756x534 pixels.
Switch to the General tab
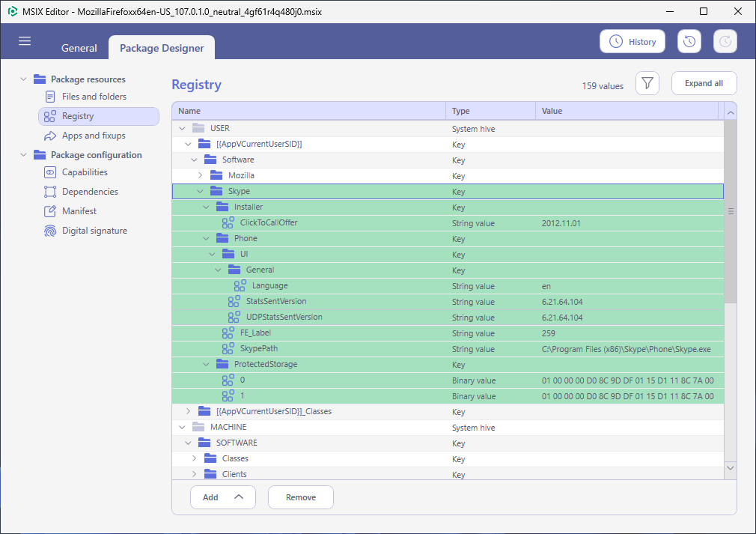(x=79, y=48)
